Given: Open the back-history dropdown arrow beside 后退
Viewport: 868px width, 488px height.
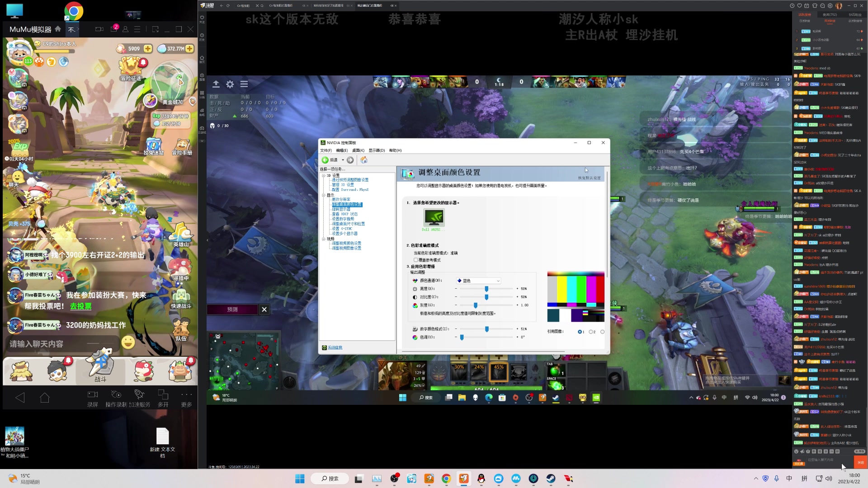Looking at the screenshot, I should (x=343, y=160).
